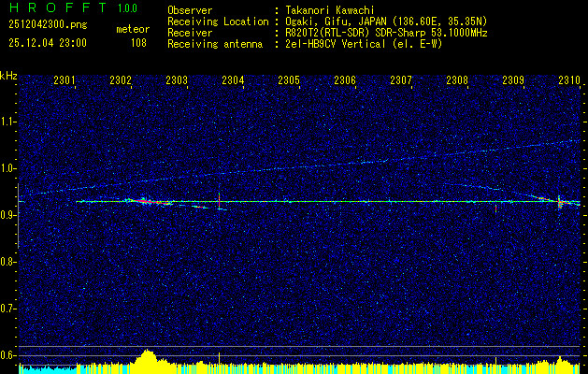Click the date stamp 25.12.04 23:00
Image resolution: width=588 pixels, height=374 pixels.
(48, 43)
